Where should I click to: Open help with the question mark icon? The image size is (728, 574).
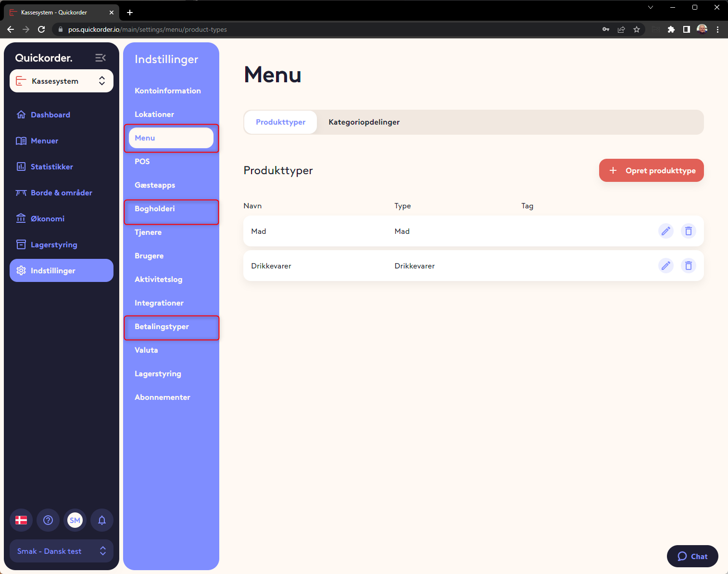pyautogui.click(x=48, y=520)
